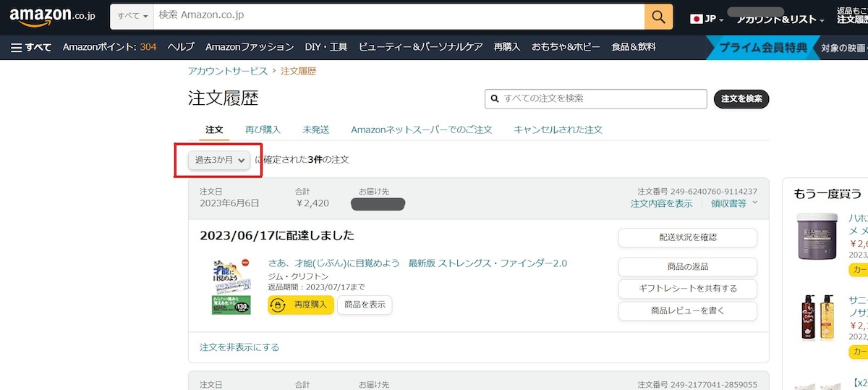Click the author name ジム・クリフトン

tap(298, 276)
